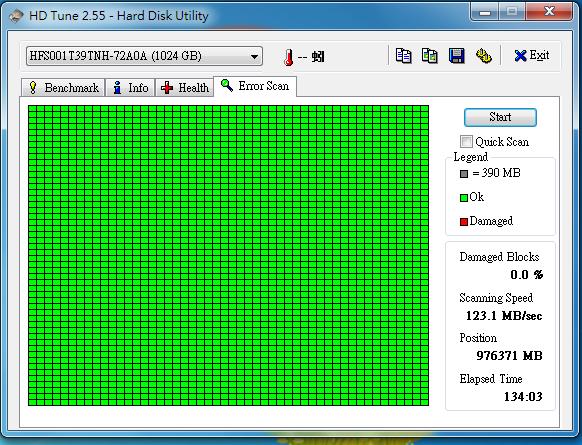The image size is (582, 445).
Task: Click the red thermometer temperature icon
Action: (x=288, y=57)
